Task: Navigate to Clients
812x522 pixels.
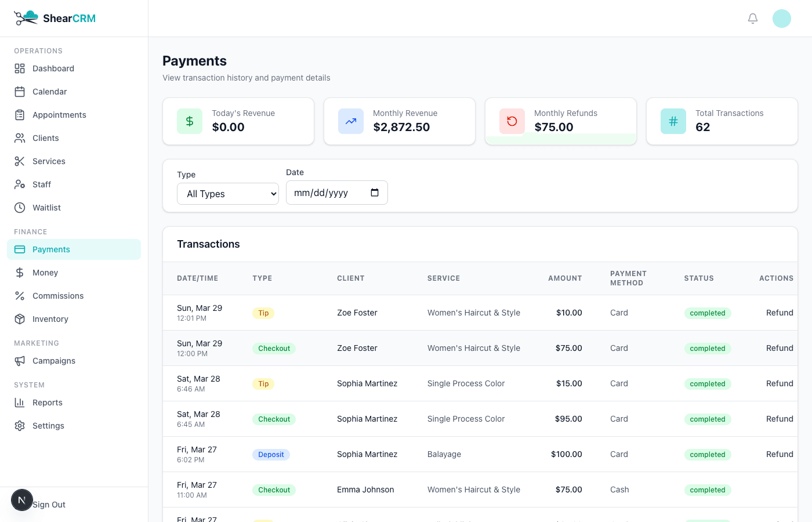Action: tap(74, 138)
